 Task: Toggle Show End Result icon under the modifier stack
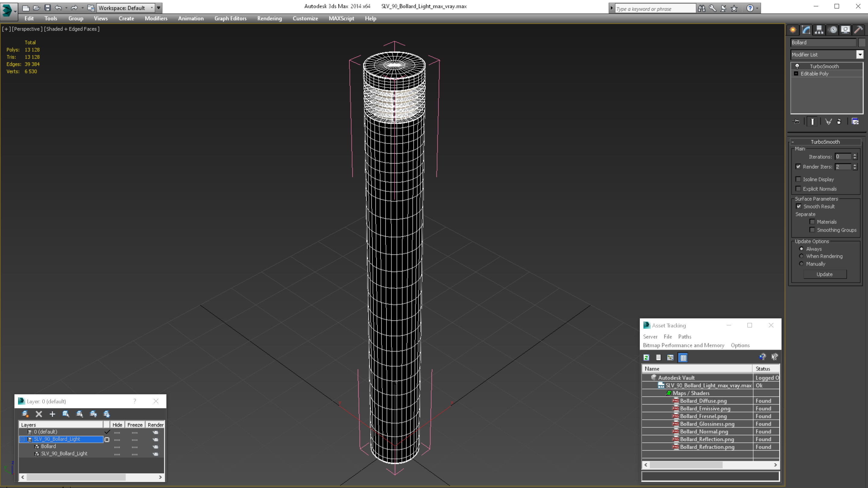pyautogui.click(x=813, y=122)
